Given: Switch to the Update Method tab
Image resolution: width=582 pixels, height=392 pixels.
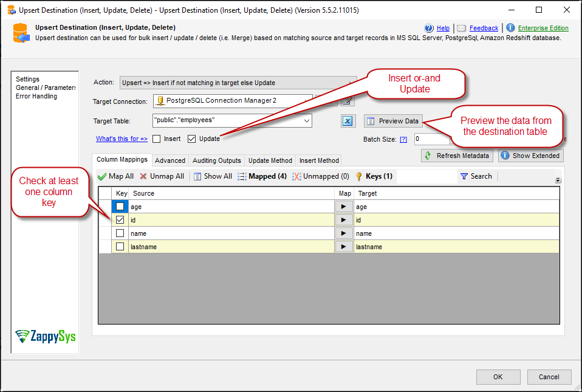Looking at the screenshot, I should (270, 160).
